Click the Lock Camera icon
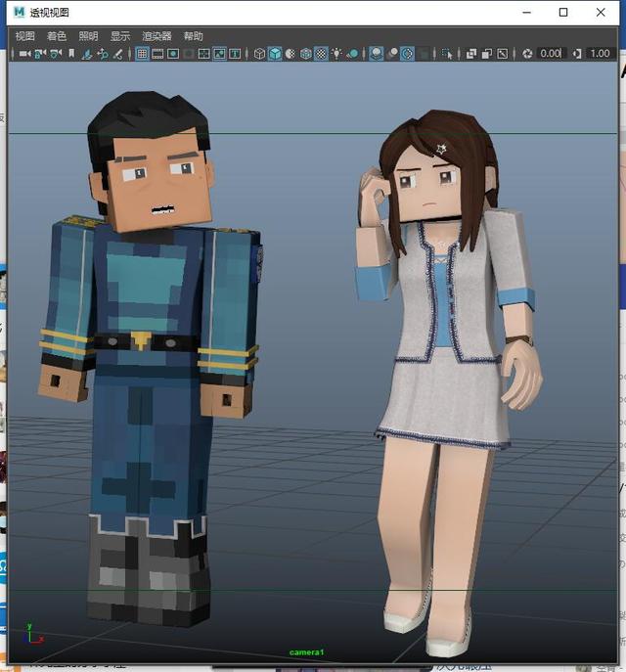This screenshot has height=672, width=626. click(38, 54)
